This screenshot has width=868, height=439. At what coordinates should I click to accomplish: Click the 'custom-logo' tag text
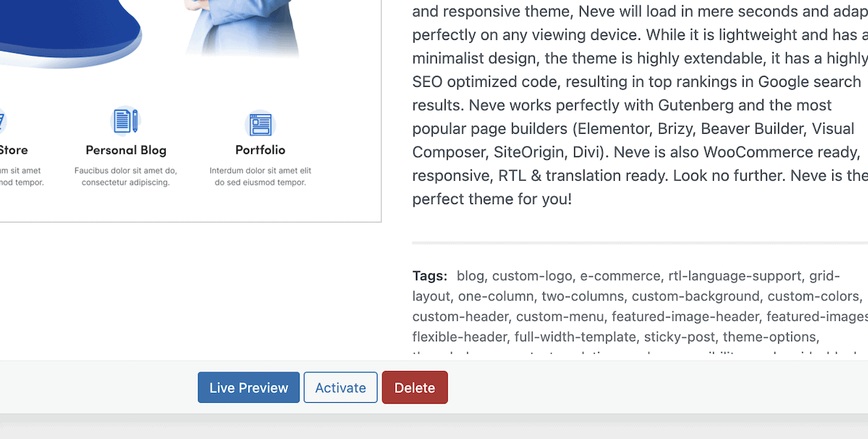click(532, 276)
